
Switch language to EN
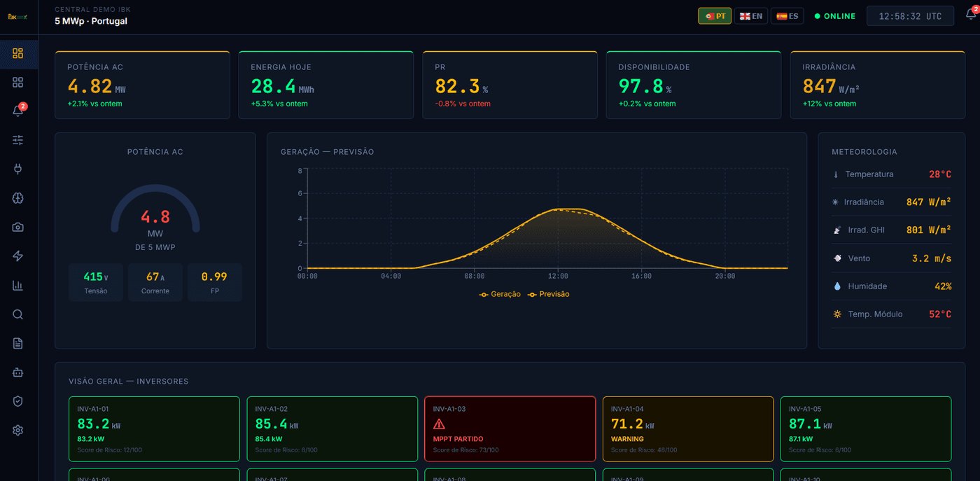(x=751, y=15)
